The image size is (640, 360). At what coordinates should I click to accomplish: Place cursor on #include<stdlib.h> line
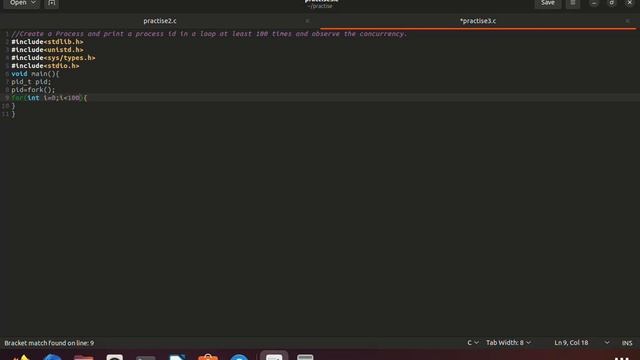point(47,42)
